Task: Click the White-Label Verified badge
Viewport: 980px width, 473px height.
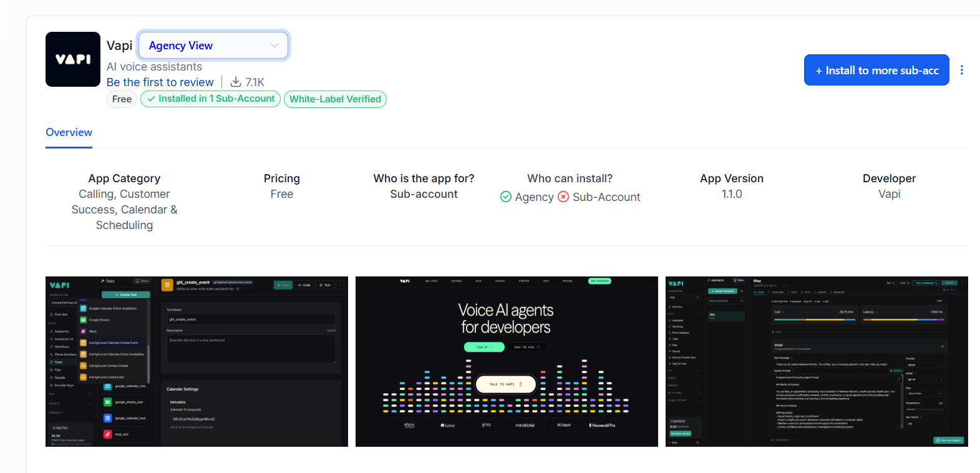Action: pyautogui.click(x=335, y=99)
